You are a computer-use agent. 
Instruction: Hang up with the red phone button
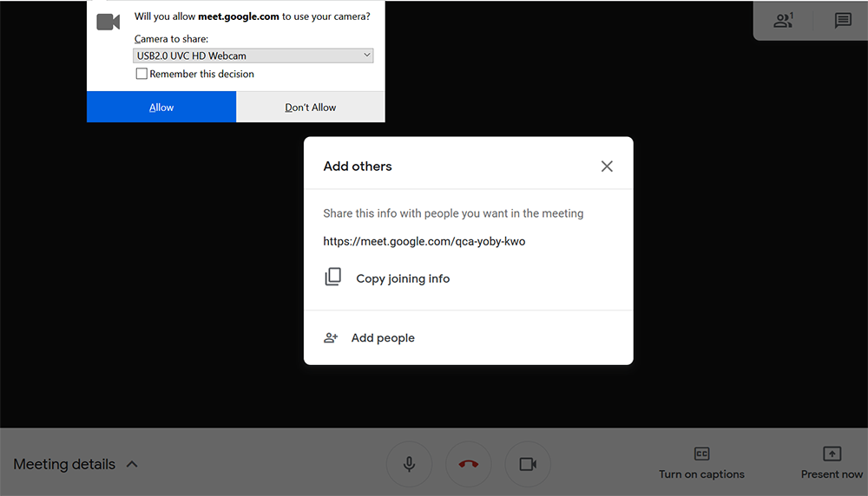click(x=469, y=464)
